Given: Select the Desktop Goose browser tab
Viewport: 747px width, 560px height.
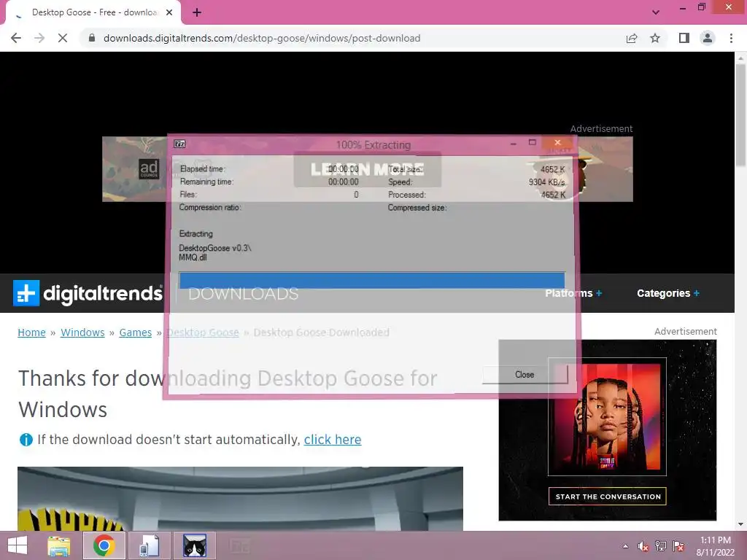Looking at the screenshot, I should (93, 12).
